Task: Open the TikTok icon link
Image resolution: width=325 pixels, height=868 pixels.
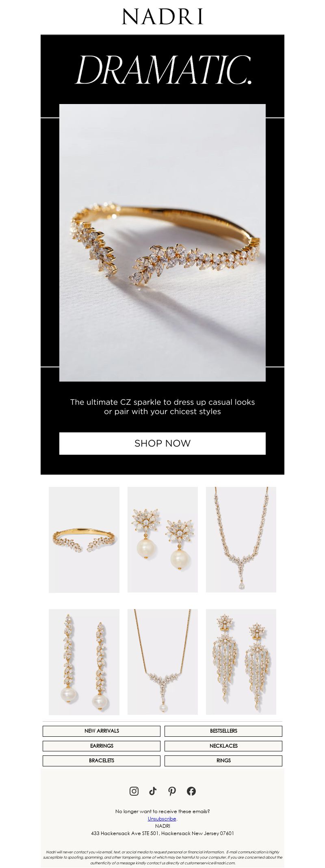Action: [x=153, y=791]
